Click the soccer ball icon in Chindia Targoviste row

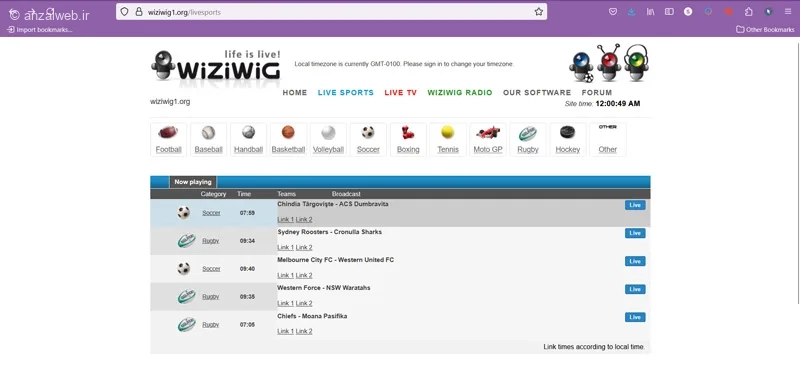coord(184,212)
